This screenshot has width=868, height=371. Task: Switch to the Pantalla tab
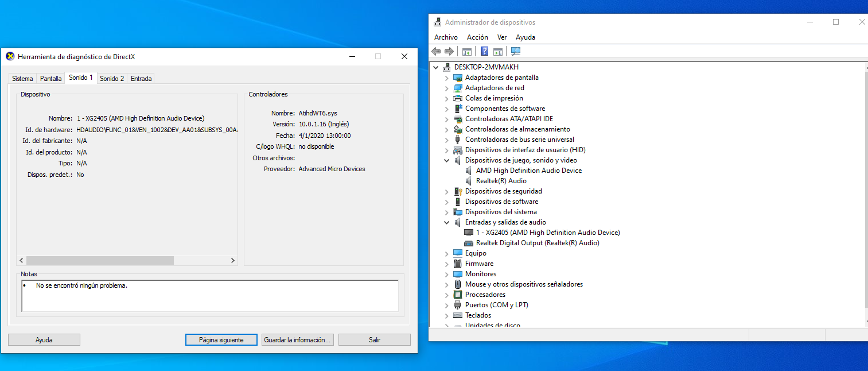(51, 79)
